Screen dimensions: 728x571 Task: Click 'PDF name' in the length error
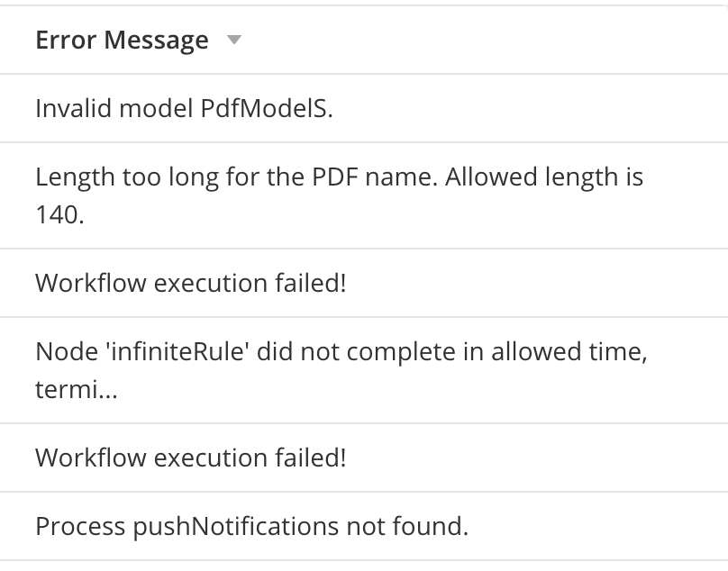tap(375, 177)
